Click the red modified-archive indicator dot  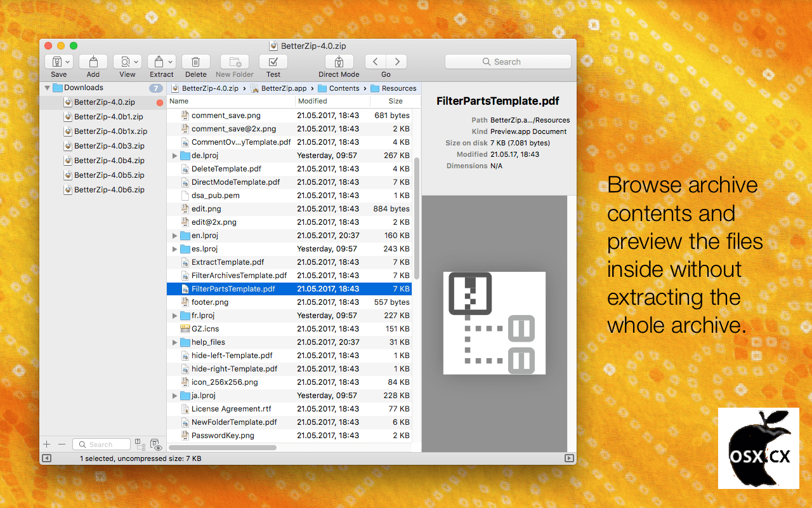click(x=159, y=102)
